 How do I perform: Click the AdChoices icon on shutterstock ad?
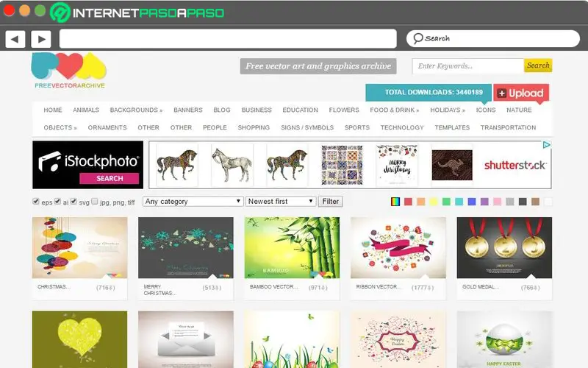546,145
